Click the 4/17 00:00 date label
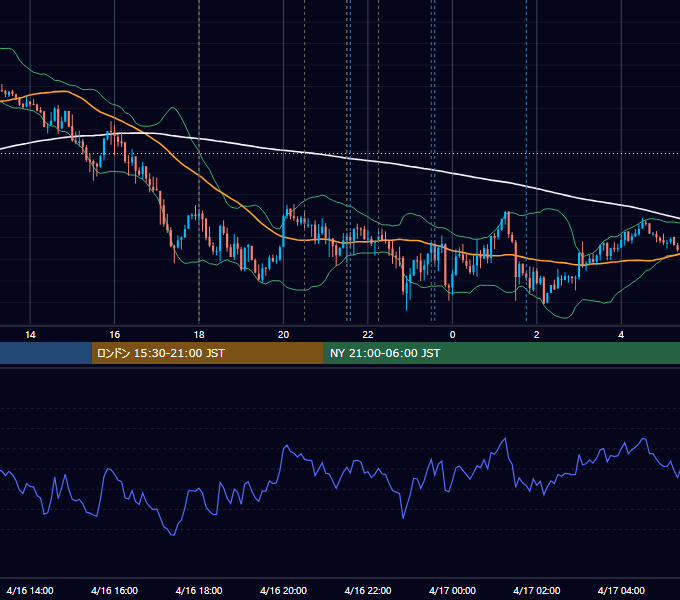The image size is (680, 600). pos(452,590)
